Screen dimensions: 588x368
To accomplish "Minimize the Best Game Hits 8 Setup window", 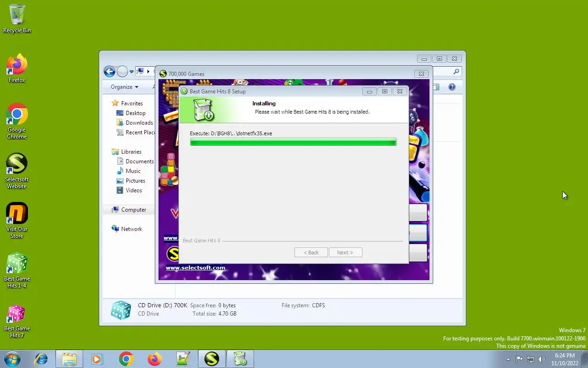I will 369,92.
